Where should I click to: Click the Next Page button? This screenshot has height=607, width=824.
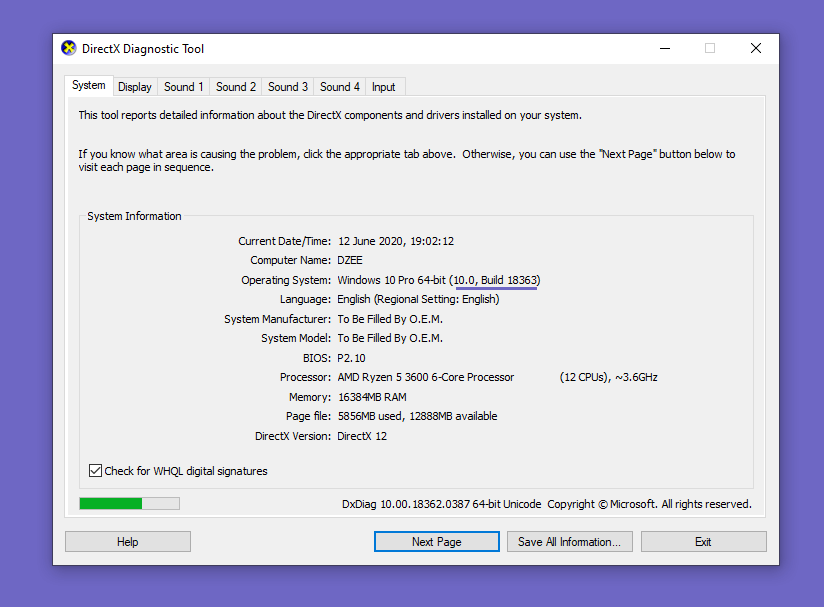(437, 541)
